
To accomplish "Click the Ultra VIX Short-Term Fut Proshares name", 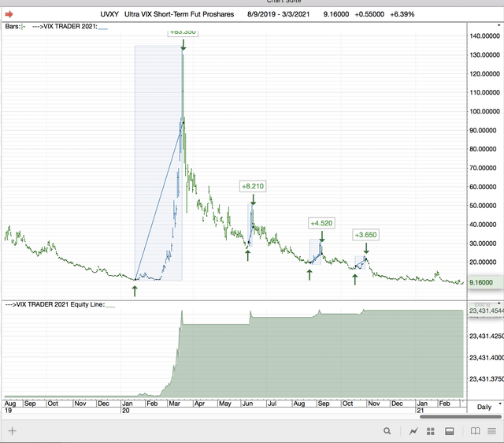I will 179,14.
